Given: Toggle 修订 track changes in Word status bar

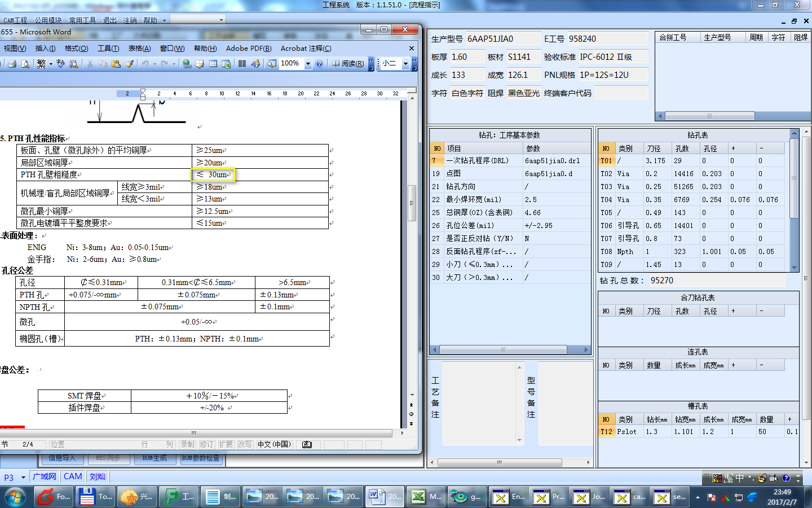Looking at the screenshot, I should [x=206, y=445].
